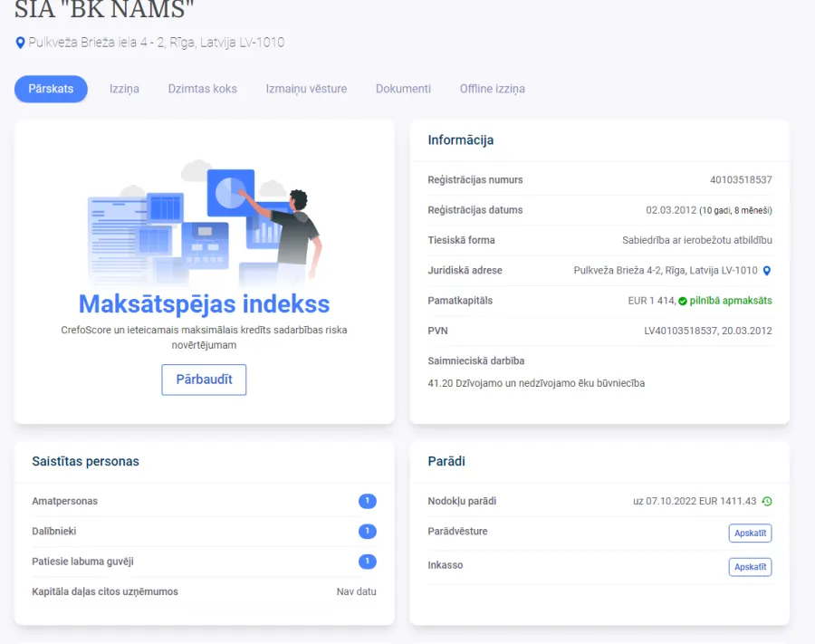The height and width of the screenshot is (644, 815).
Task: Click the Pārbaudīt button
Action: [204, 380]
